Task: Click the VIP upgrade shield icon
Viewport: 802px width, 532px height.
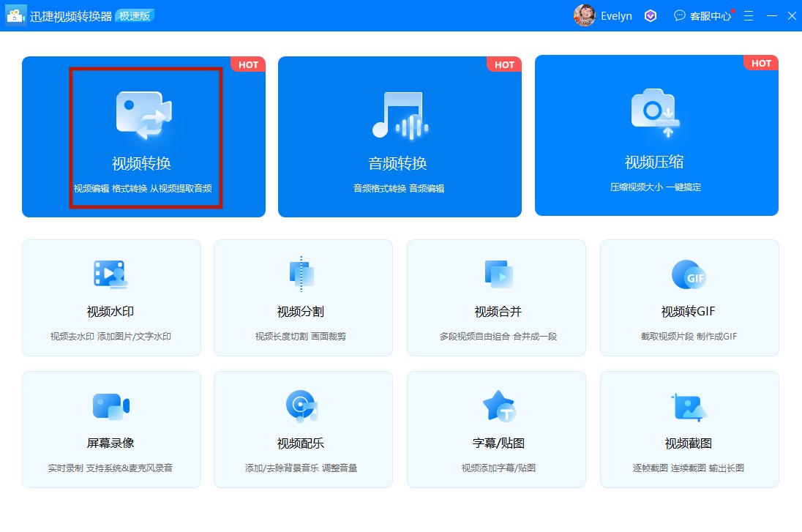Action: coord(650,15)
